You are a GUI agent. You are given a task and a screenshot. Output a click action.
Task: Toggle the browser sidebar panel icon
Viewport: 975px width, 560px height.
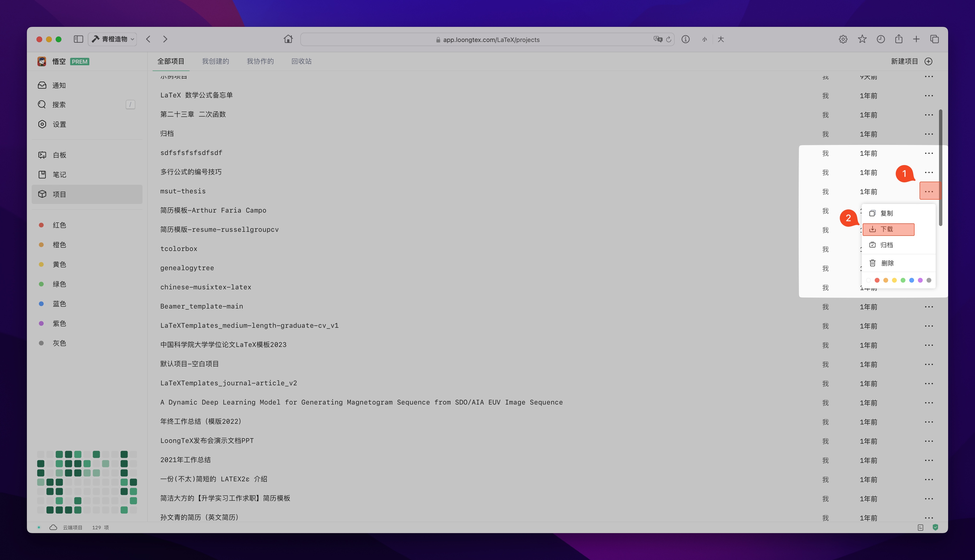click(x=78, y=39)
